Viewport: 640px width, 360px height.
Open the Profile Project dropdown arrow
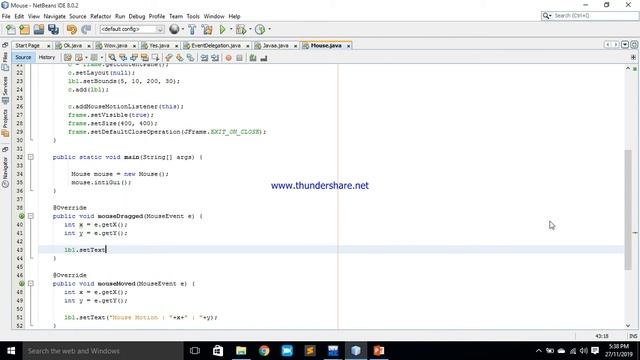(x=269, y=29)
